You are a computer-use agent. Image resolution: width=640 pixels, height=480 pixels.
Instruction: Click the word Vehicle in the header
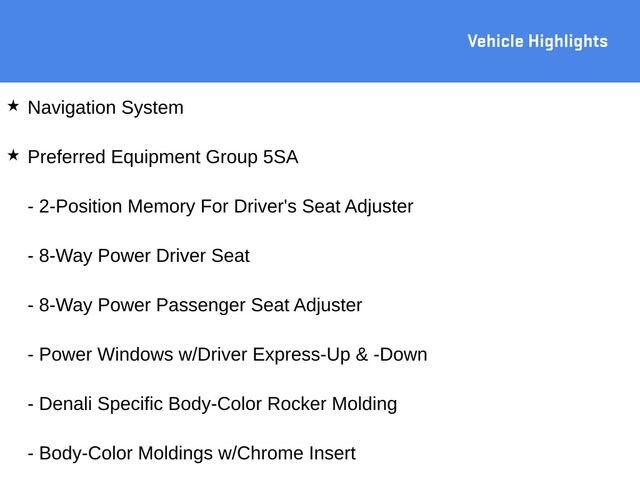pos(496,41)
